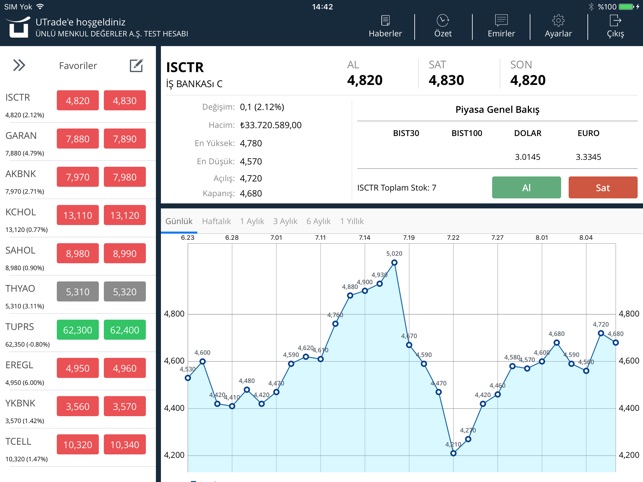Click the Favoriler header label
Viewport: 643px width, 482px height.
click(x=78, y=66)
